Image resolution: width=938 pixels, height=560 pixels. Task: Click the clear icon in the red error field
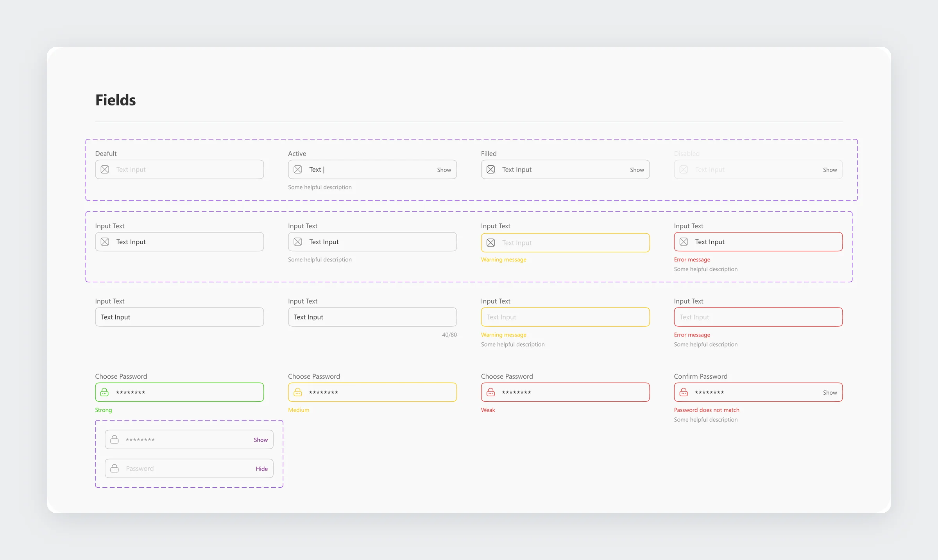684,242
